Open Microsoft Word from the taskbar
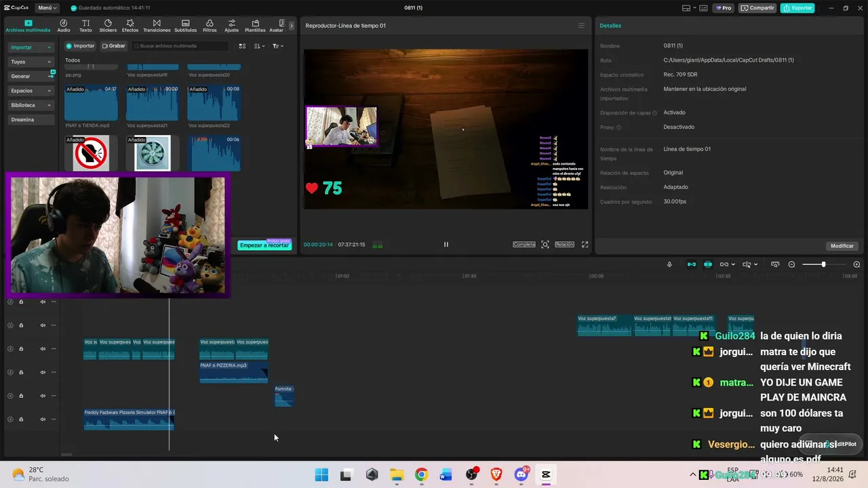868x488 pixels. tap(446, 474)
